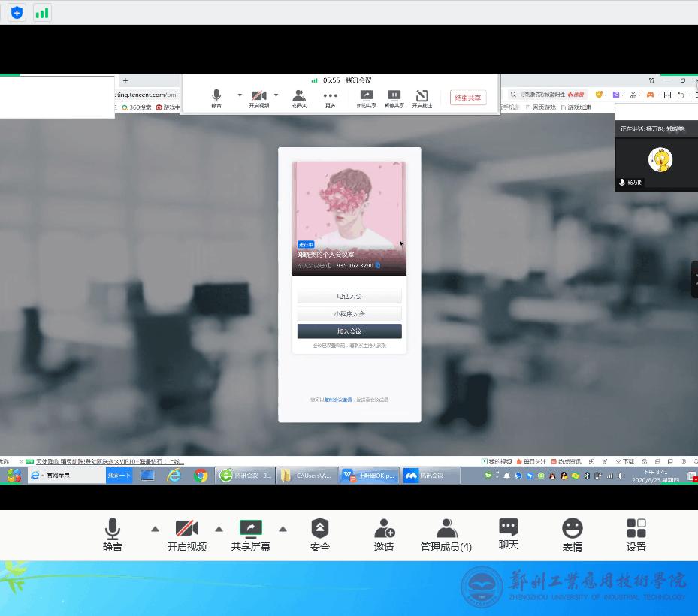Click the 邀请 invite icon
Screen dimensions: 698x616
tap(384, 534)
